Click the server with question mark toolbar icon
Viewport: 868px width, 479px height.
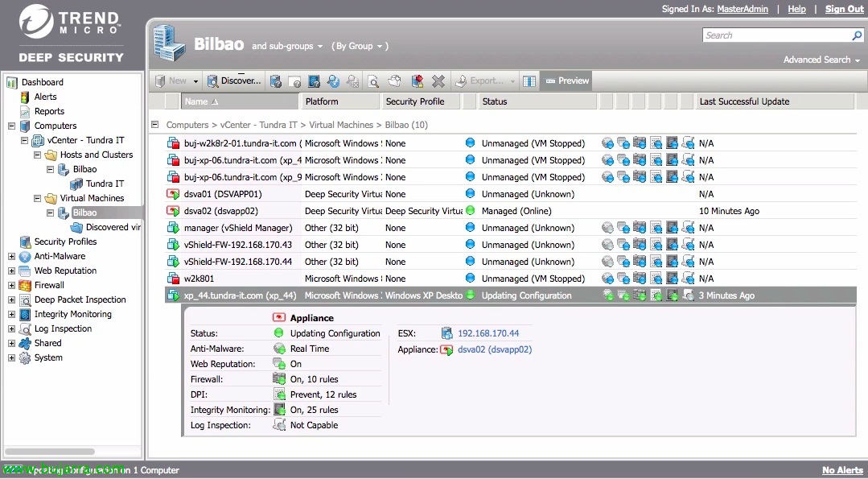[276, 81]
